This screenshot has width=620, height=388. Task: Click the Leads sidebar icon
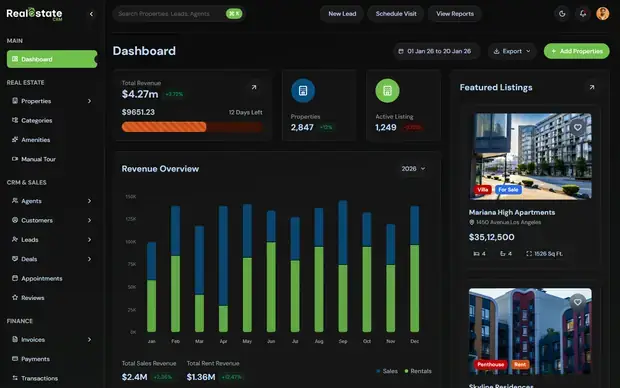tap(15, 240)
